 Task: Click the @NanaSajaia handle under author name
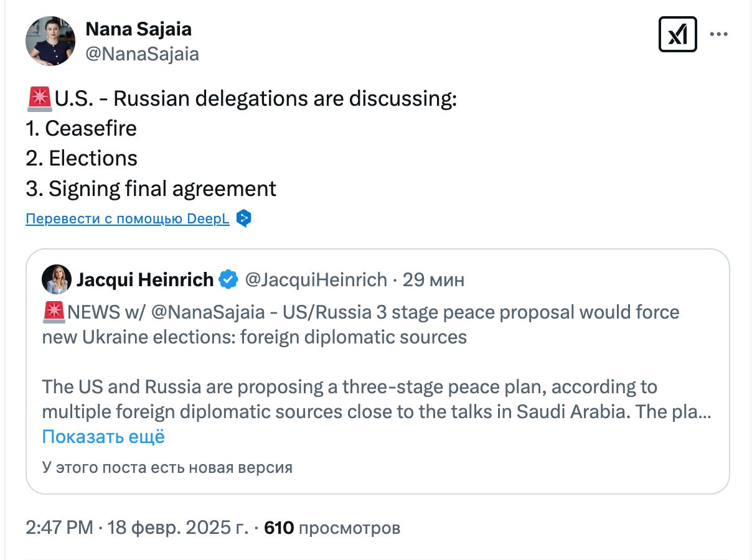tap(142, 54)
